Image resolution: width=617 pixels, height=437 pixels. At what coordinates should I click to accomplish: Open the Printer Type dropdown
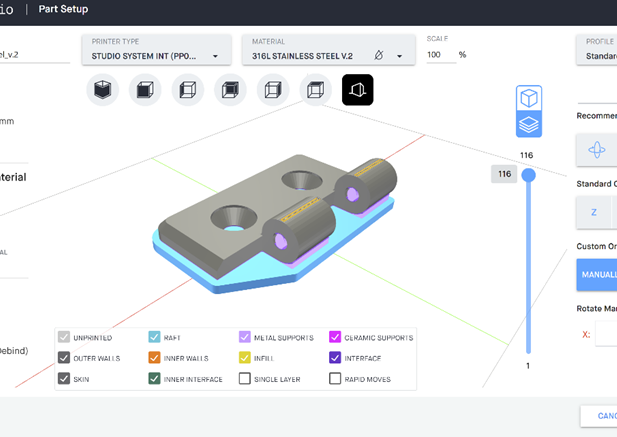coord(156,56)
